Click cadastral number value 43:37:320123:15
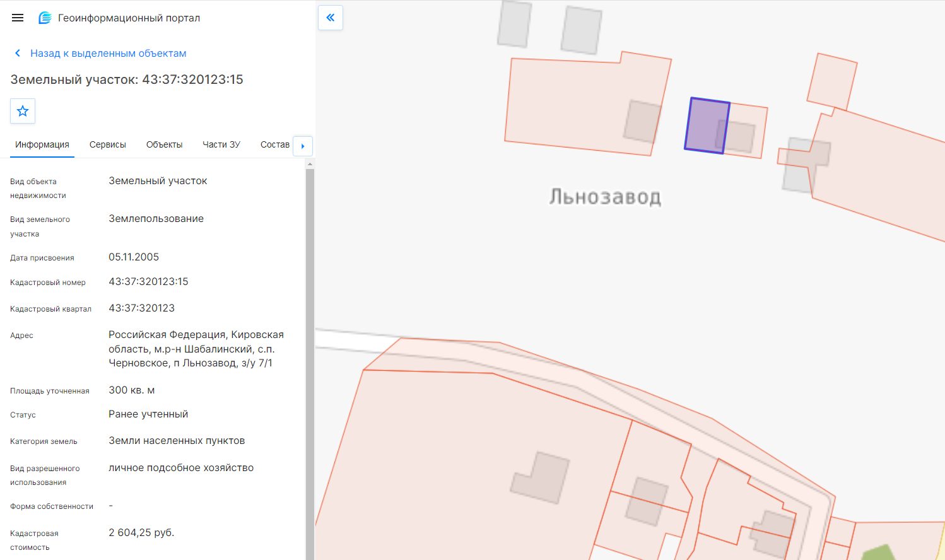This screenshot has width=945, height=560. click(148, 282)
